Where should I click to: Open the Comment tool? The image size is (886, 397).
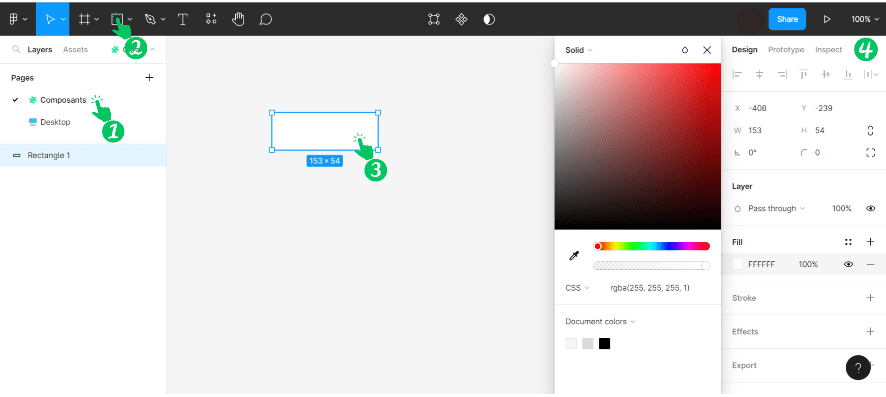(266, 19)
